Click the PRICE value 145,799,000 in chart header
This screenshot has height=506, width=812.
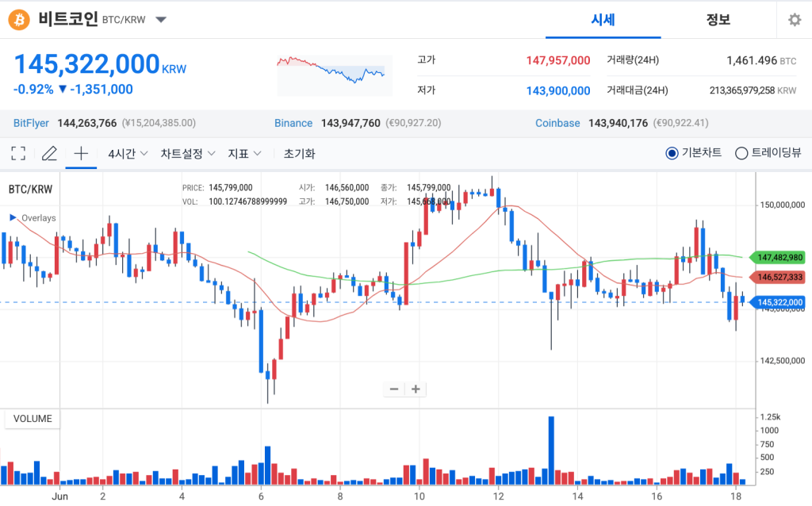click(x=231, y=187)
